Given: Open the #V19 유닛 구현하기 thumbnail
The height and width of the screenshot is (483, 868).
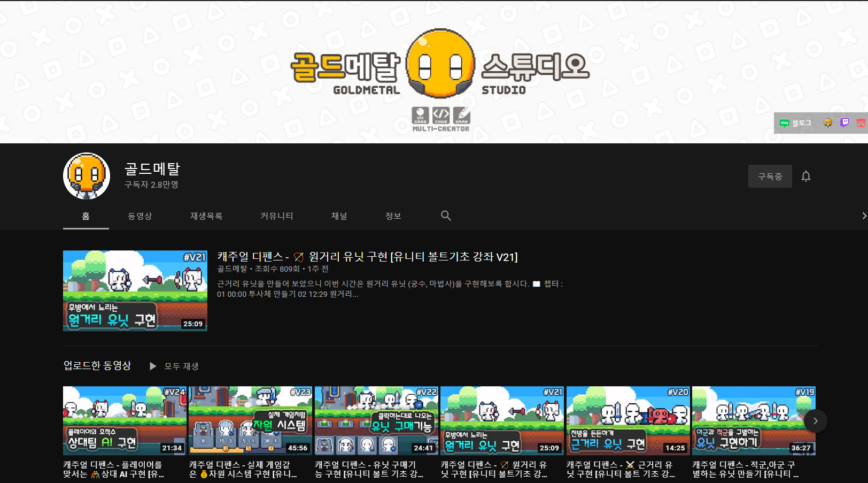Looking at the screenshot, I should tap(754, 421).
